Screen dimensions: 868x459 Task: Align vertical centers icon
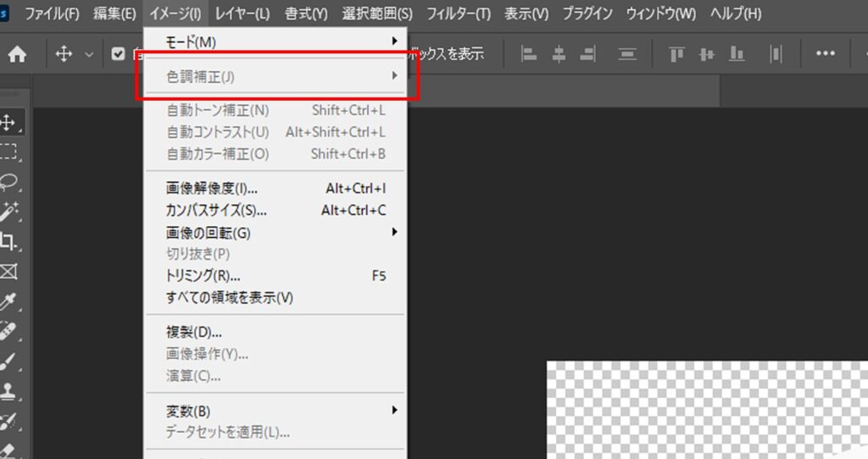point(706,53)
